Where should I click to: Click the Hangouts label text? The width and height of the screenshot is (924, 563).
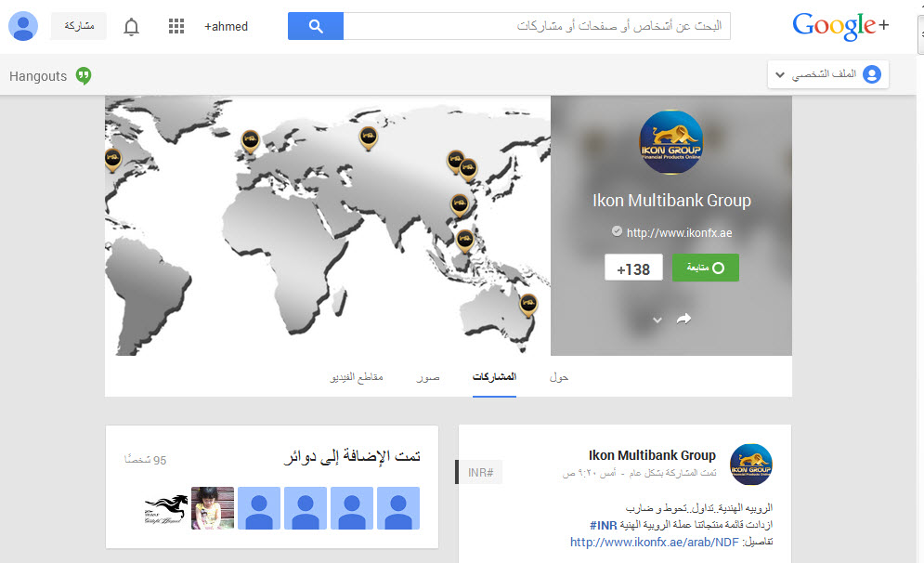(38, 76)
